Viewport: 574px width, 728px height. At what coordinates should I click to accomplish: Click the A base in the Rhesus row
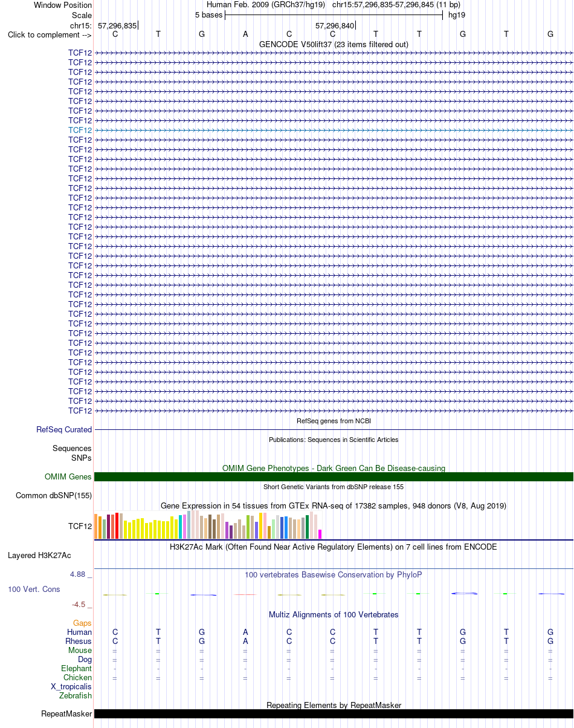pos(245,641)
